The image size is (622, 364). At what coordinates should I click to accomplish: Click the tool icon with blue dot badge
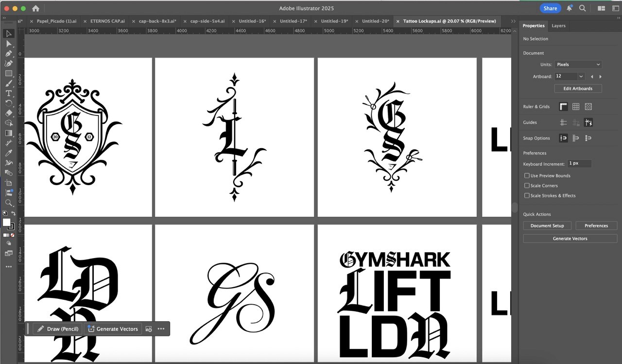9,193
